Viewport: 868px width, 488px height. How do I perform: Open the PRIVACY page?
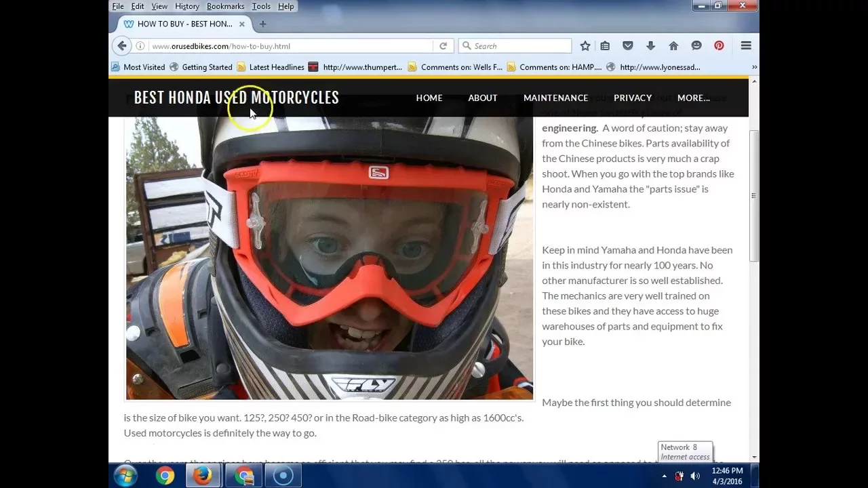click(633, 98)
